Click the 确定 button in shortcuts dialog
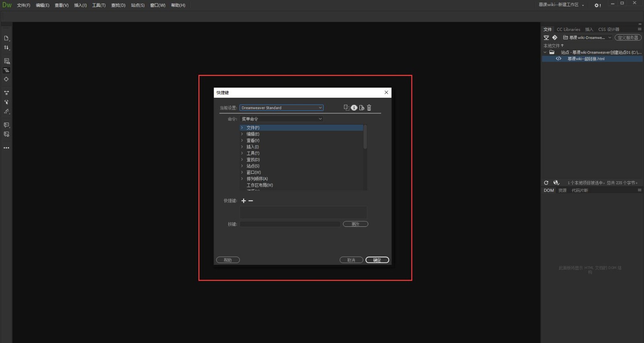 pos(377,260)
